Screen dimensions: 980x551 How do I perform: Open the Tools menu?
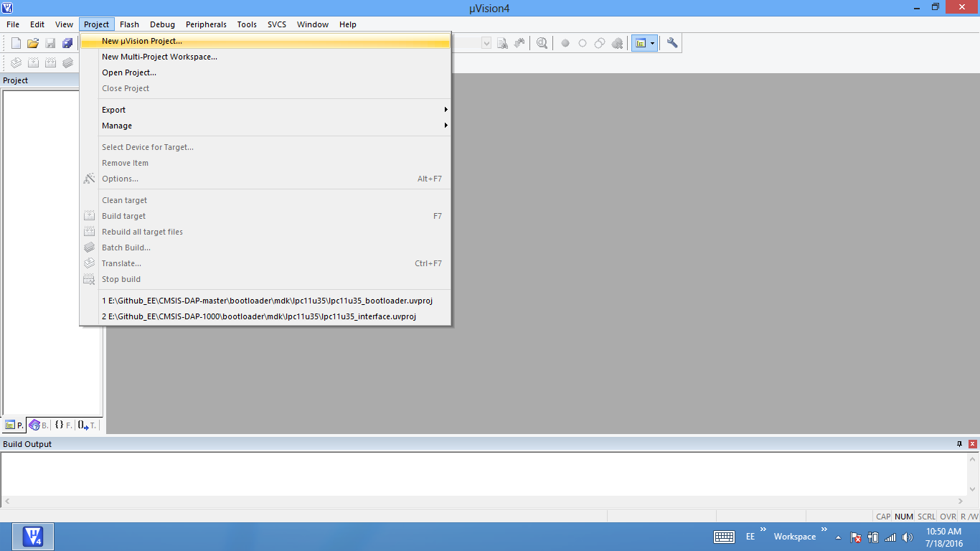pyautogui.click(x=247, y=24)
